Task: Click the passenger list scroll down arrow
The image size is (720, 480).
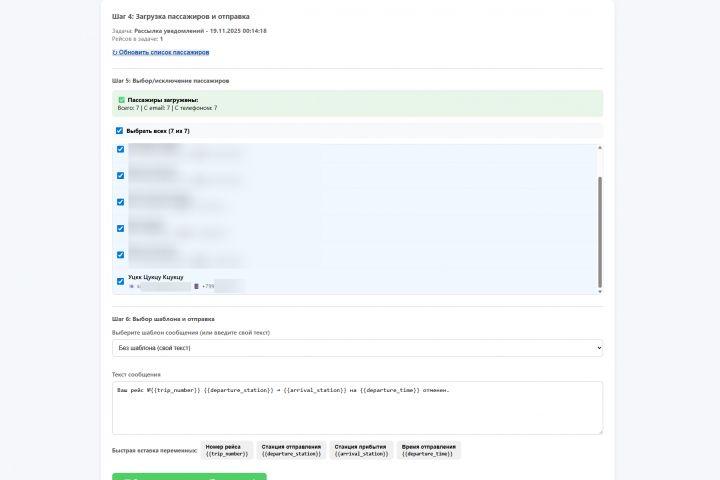Action: [600, 291]
